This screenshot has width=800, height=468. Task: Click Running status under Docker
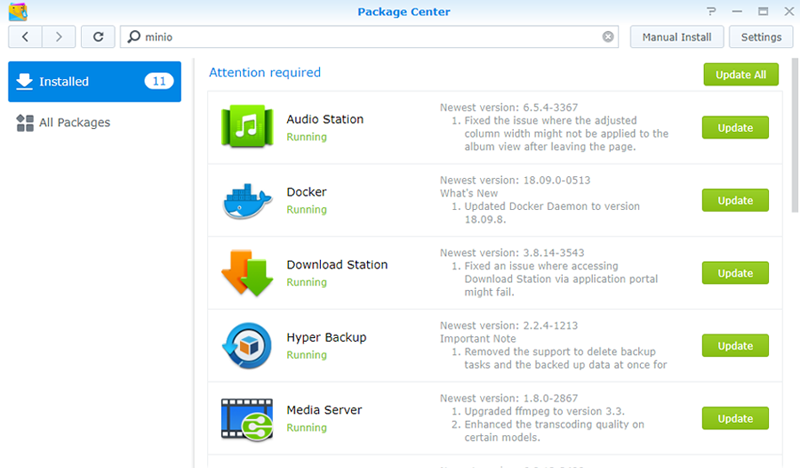(307, 210)
